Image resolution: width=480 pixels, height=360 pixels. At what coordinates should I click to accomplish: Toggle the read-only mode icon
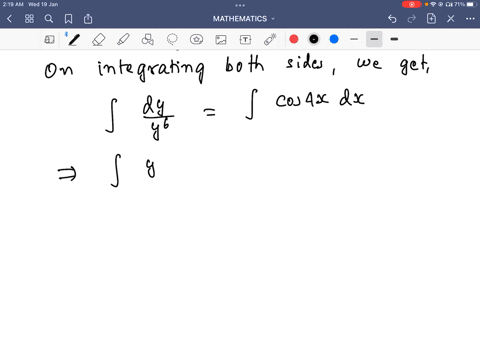pos(49,40)
